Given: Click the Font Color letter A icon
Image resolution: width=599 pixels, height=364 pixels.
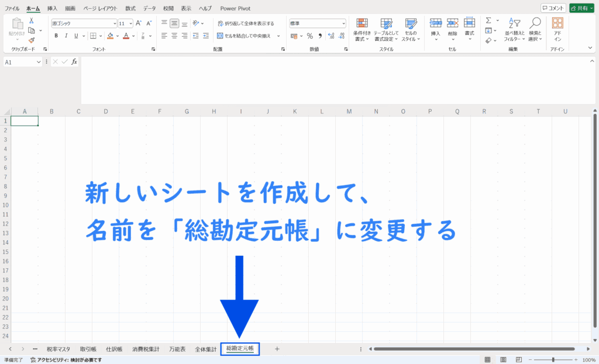Looking at the screenshot, I should point(126,36).
